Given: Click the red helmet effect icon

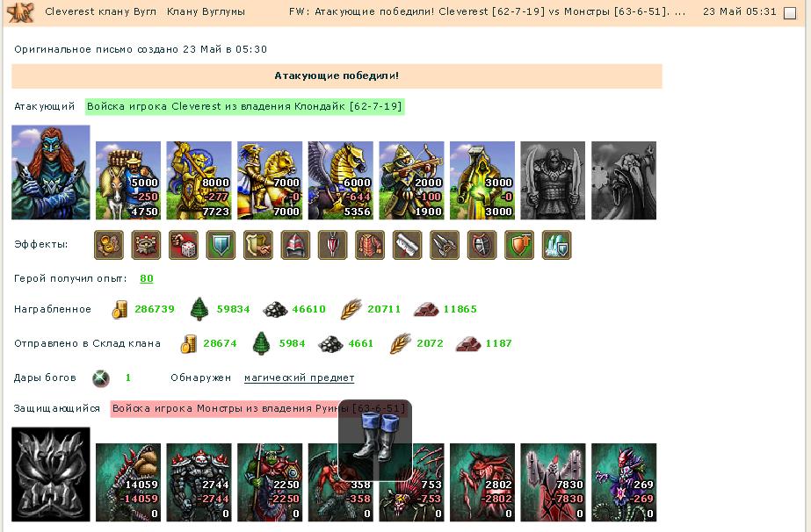Looking at the screenshot, I should [295, 245].
